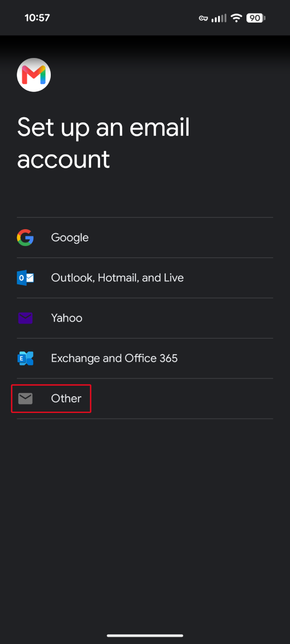The height and width of the screenshot is (644, 290).
Task: Tap the purple Yahoo mail icon
Action: click(x=25, y=318)
